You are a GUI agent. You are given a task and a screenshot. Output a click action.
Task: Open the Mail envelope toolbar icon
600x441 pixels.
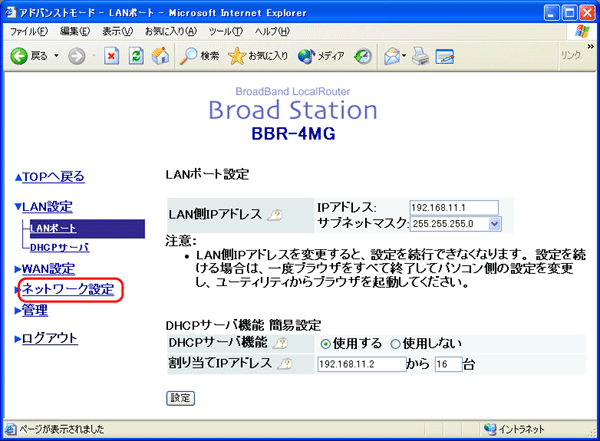(392, 56)
